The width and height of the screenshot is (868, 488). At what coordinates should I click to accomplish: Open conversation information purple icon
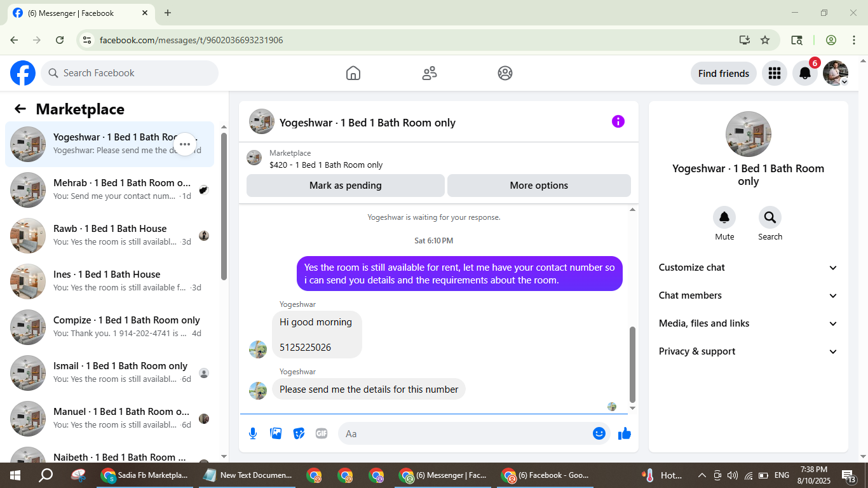[618, 121]
